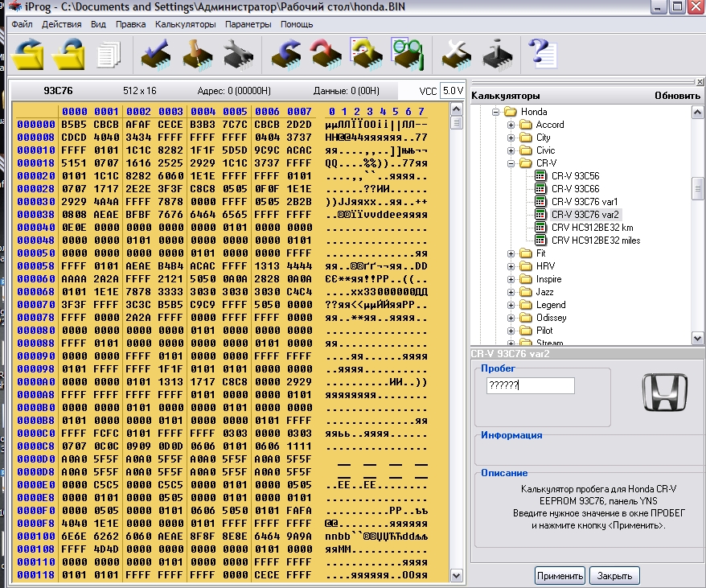Click the 93C76 chip type label

tap(58, 91)
